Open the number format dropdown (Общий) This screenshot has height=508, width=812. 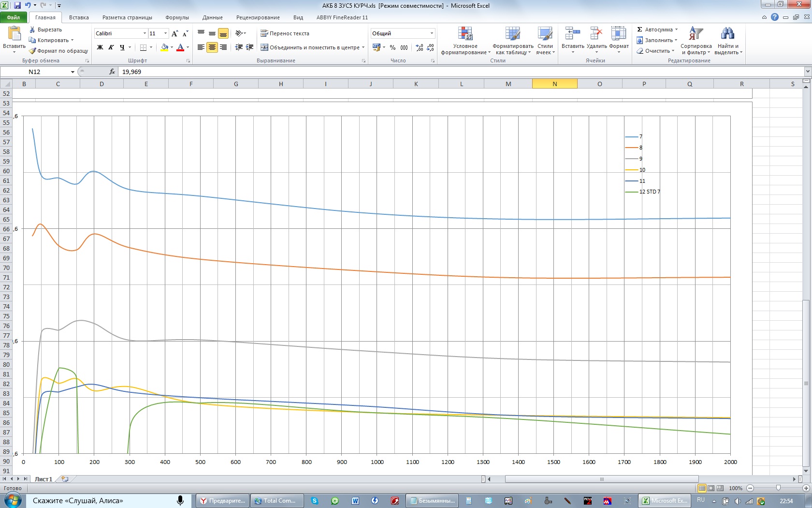tap(432, 33)
